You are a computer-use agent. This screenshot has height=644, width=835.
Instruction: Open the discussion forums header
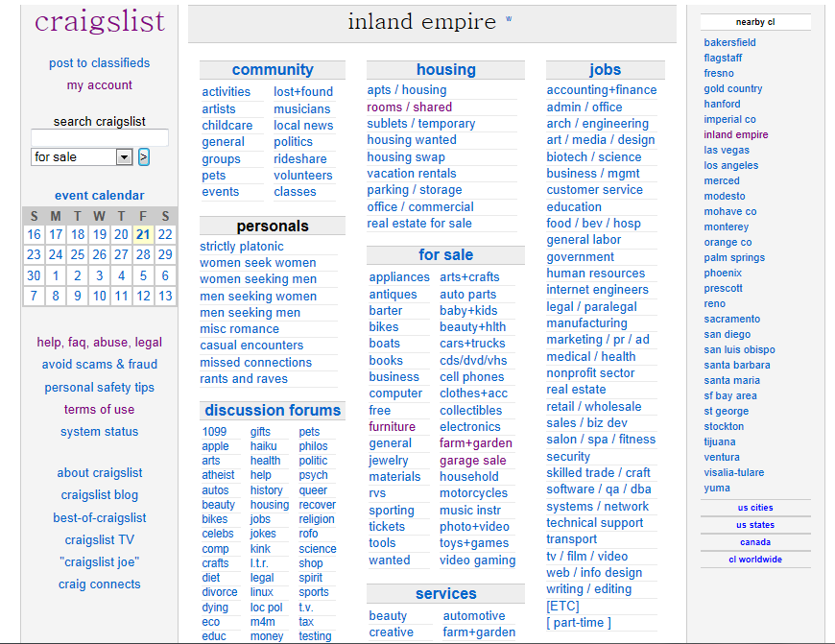273,411
